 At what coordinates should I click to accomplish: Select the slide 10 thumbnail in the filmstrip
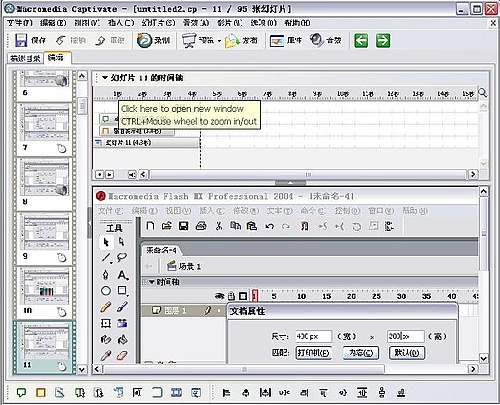tap(44, 287)
